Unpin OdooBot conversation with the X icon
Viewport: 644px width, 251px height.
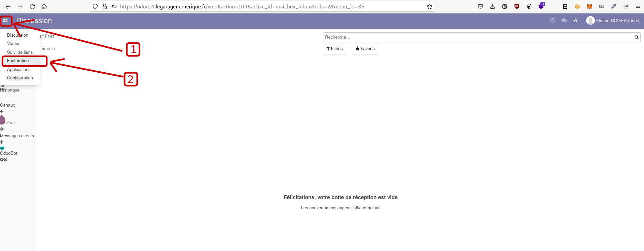[x=5, y=160]
